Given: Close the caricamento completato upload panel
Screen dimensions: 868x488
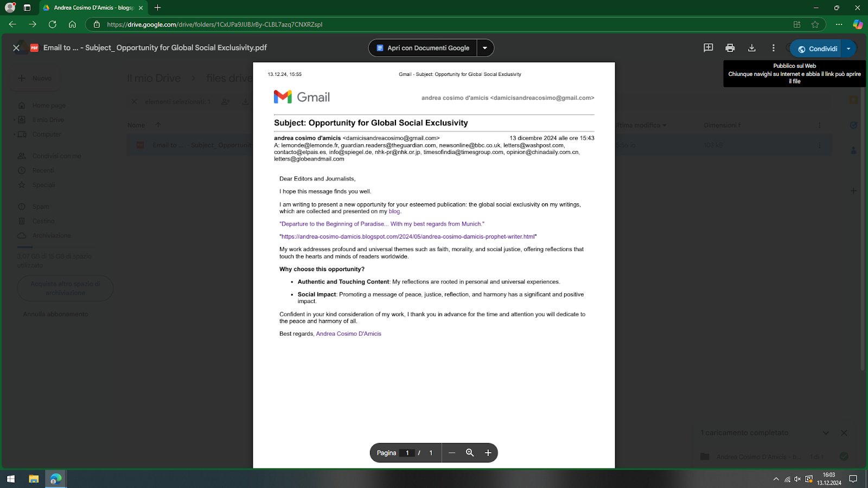Looking at the screenshot, I should (844, 433).
